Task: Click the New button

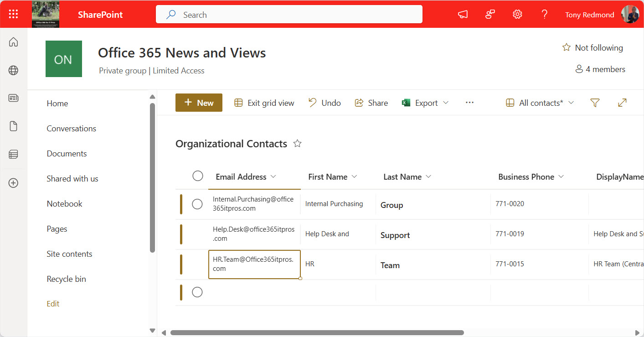Action: tap(199, 103)
